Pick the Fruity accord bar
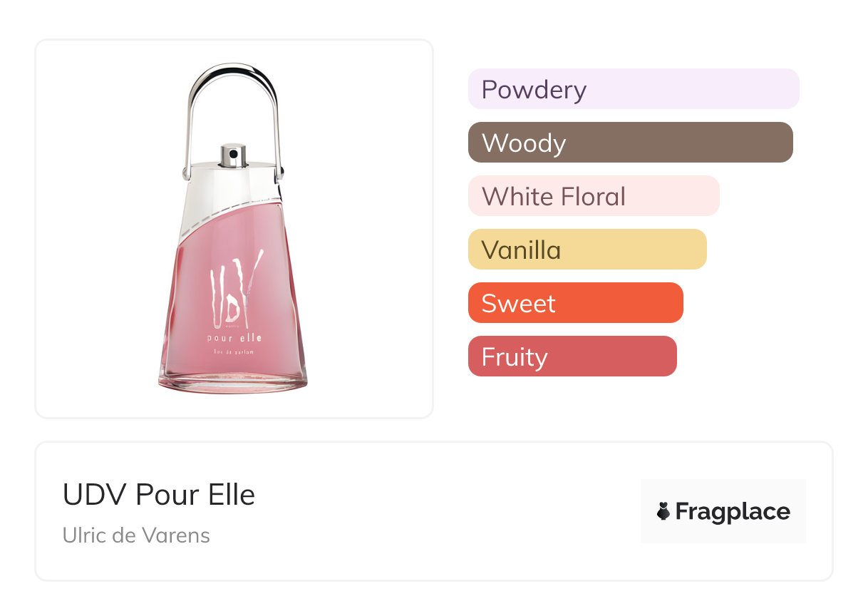This screenshot has width=868, height=616. coord(572,356)
